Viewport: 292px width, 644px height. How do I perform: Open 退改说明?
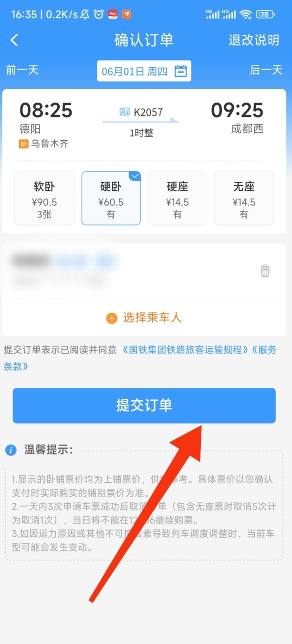[x=254, y=40]
